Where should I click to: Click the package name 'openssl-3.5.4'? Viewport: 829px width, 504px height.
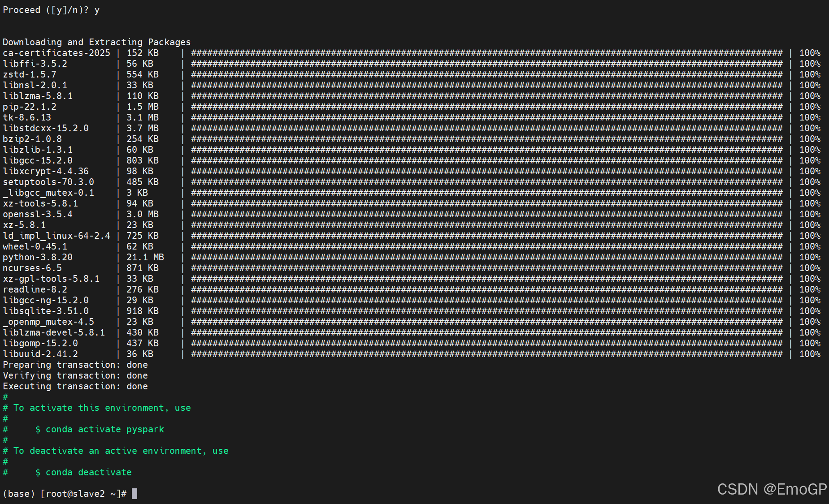click(x=38, y=214)
